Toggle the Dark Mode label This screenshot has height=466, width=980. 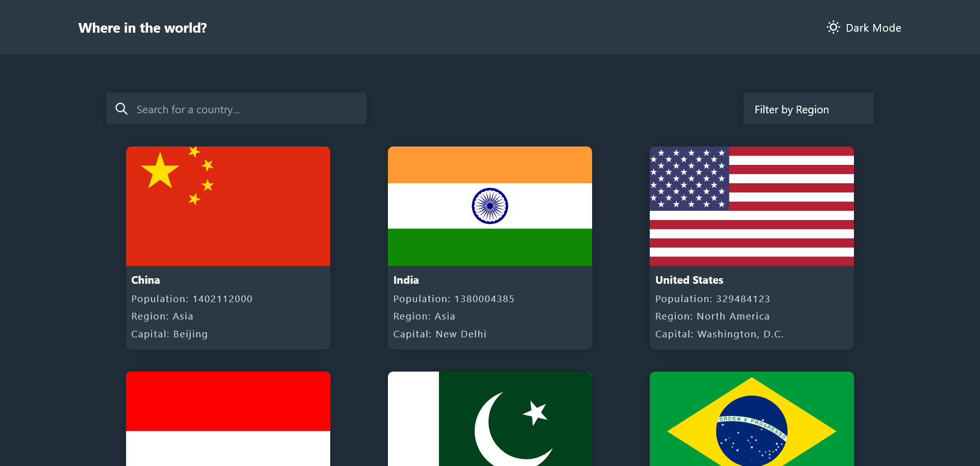click(873, 28)
